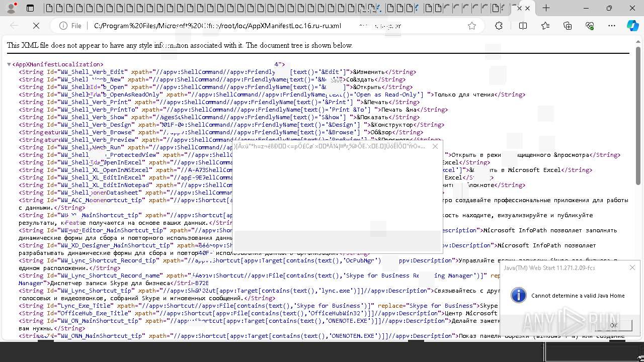The width and height of the screenshot is (644, 362).
Task: Click the 'File' label in address bar
Action: click(x=76, y=26)
